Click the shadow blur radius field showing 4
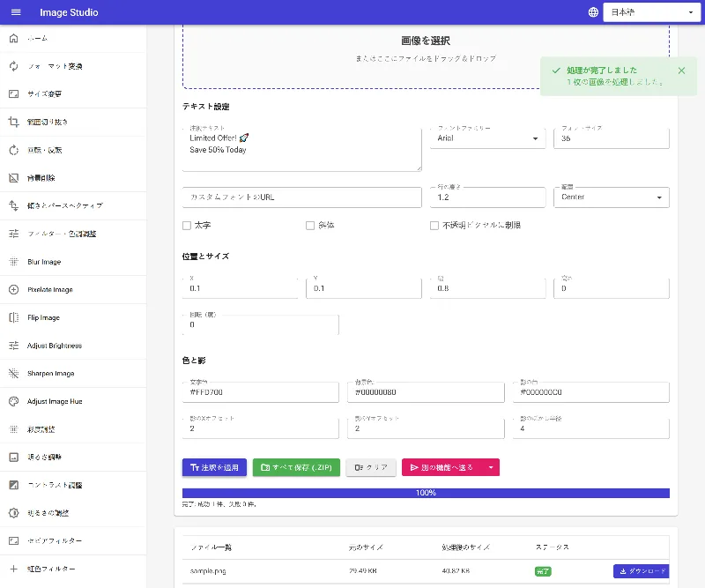The height and width of the screenshot is (588, 705). [x=590, y=428]
